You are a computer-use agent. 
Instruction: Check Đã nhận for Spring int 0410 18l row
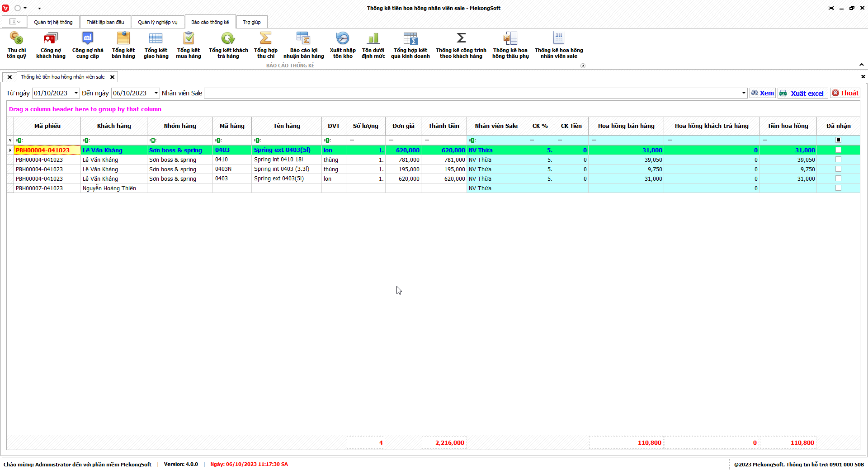pyautogui.click(x=838, y=160)
